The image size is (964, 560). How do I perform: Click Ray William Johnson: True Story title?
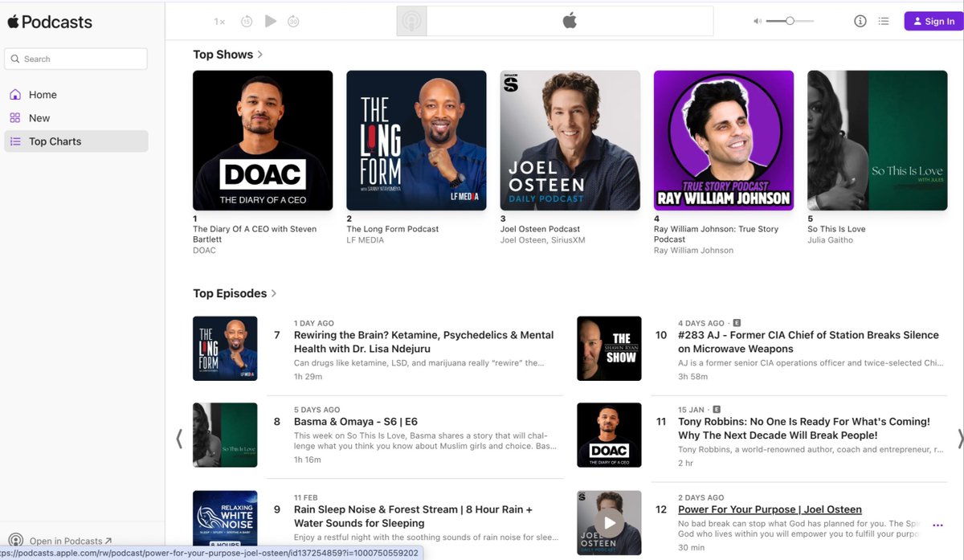point(716,234)
